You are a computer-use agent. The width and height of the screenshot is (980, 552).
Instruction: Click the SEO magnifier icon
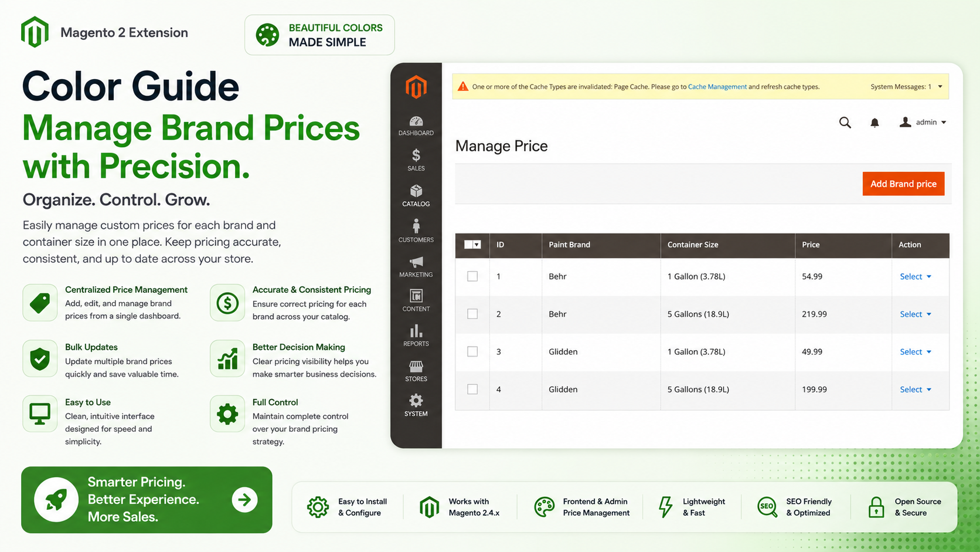767,507
